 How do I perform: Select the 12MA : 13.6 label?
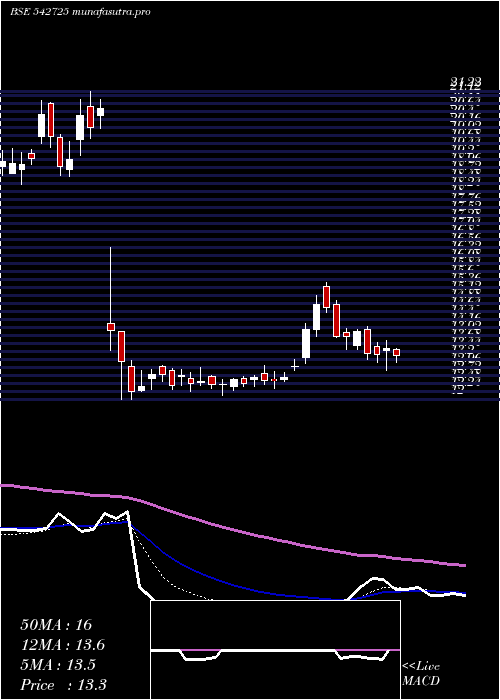coord(63,645)
